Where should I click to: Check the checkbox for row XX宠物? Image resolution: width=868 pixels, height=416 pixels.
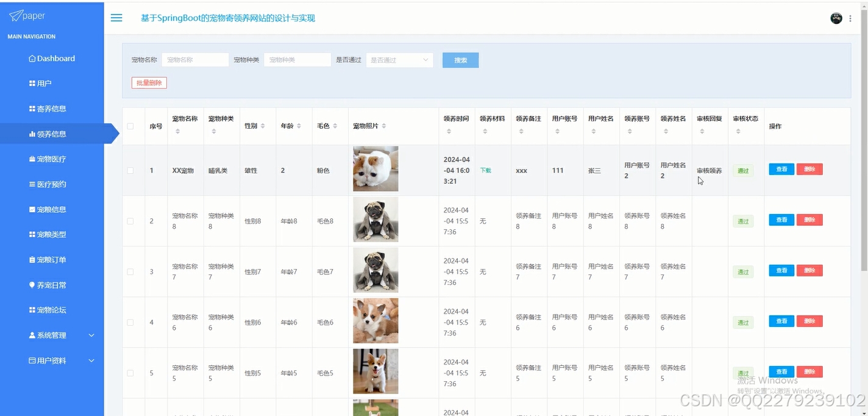pyautogui.click(x=130, y=170)
